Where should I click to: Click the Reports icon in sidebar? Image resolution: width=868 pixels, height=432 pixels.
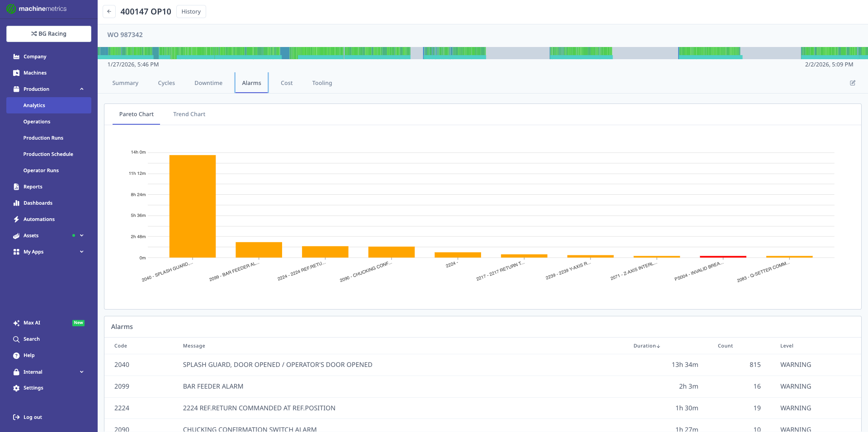coord(16,186)
